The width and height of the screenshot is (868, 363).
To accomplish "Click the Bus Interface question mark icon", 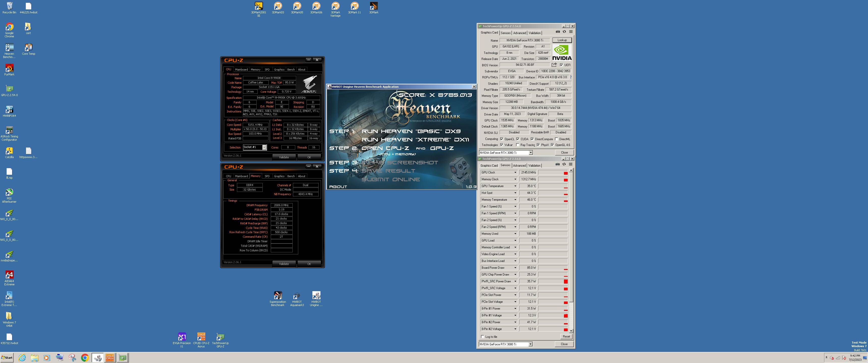I will [x=571, y=77].
